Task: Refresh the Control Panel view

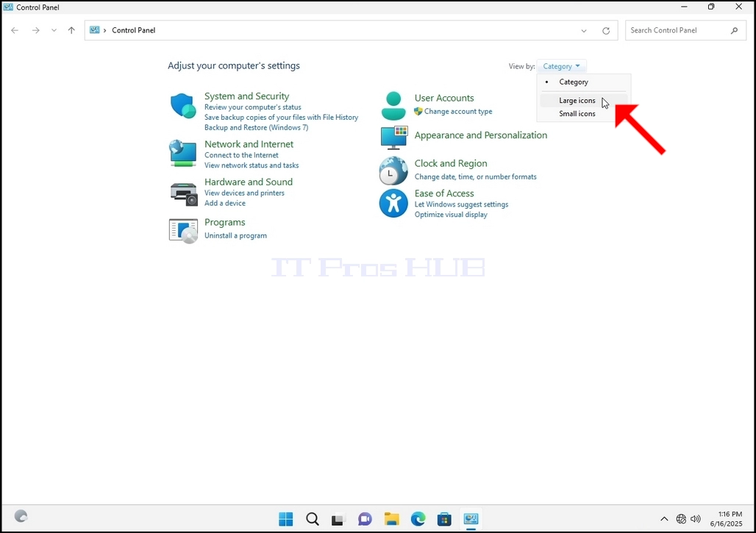Action: coord(606,31)
